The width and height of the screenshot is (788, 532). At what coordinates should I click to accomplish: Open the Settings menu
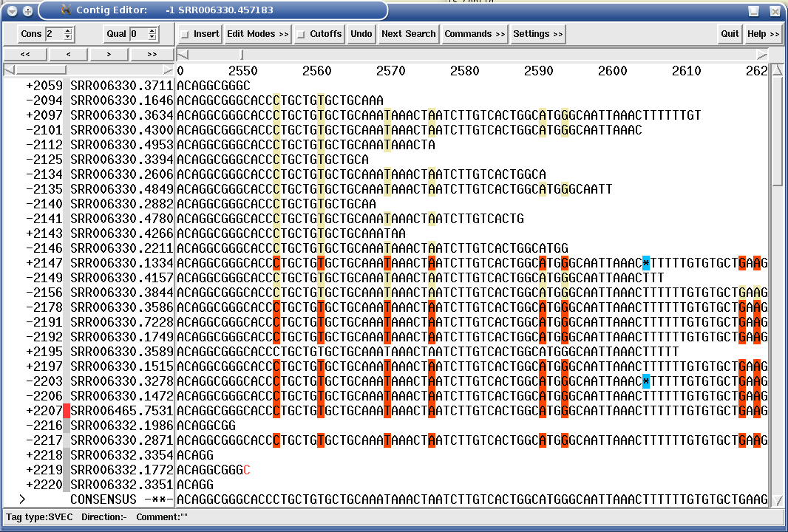click(x=537, y=34)
